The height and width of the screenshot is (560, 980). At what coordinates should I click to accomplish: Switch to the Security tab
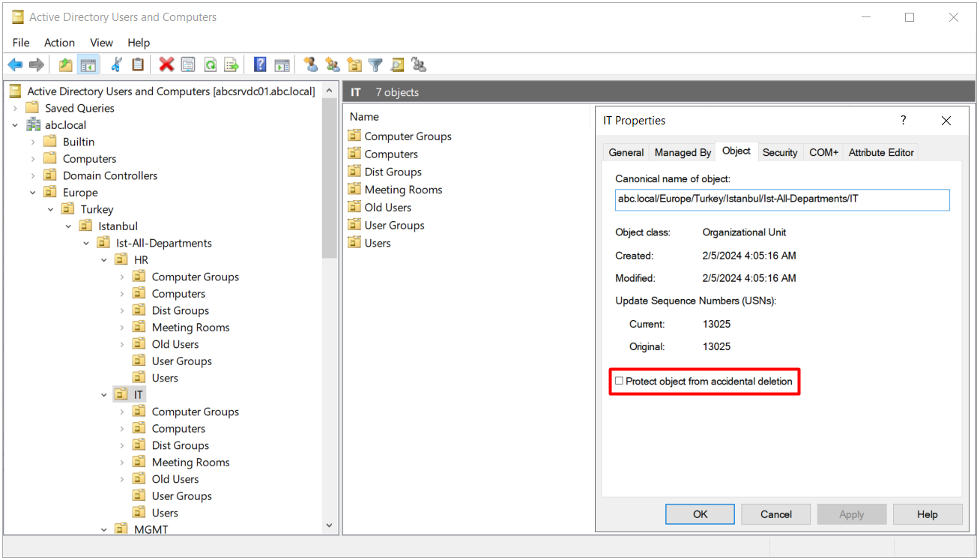pyautogui.click(x=780, y=152)
